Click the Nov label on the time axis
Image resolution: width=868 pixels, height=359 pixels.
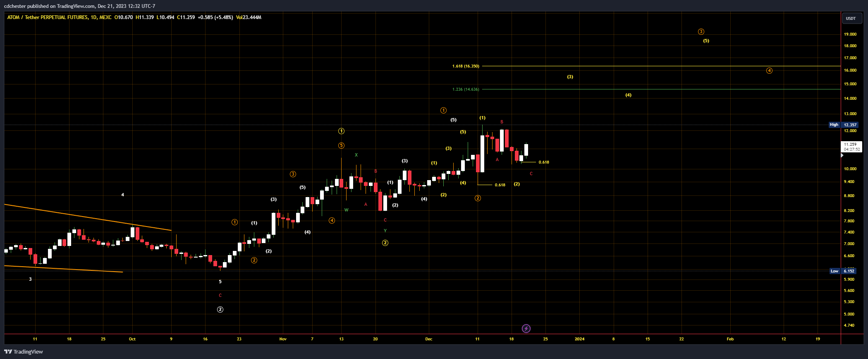click(x=283, y=339)
